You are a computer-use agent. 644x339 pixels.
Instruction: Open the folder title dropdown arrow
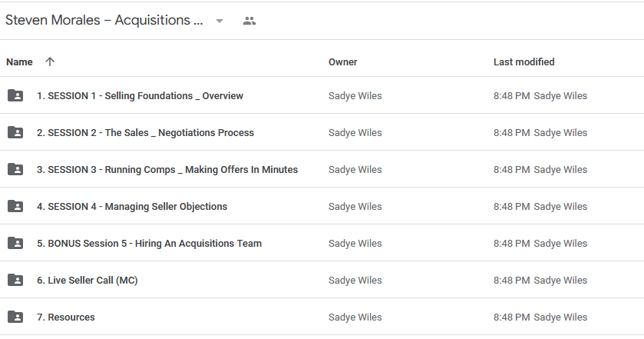pyautogui.click(x=220, y=21)
